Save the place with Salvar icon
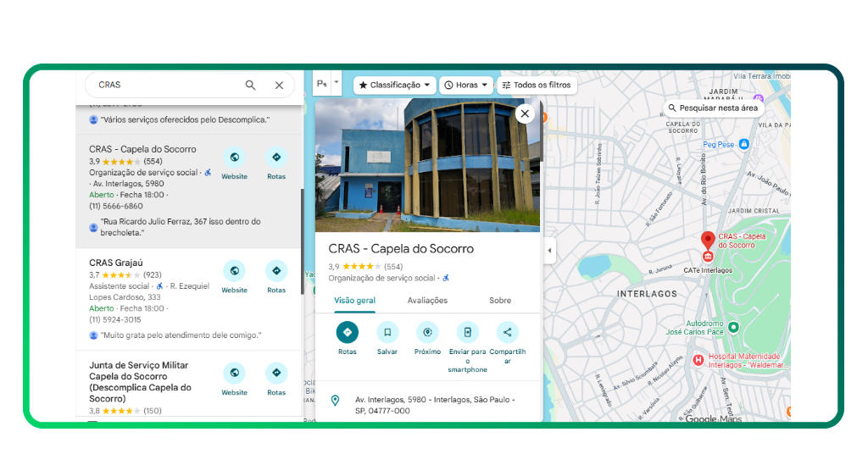The height and width of the screenshot is (454, 868). tap(387, 332)
